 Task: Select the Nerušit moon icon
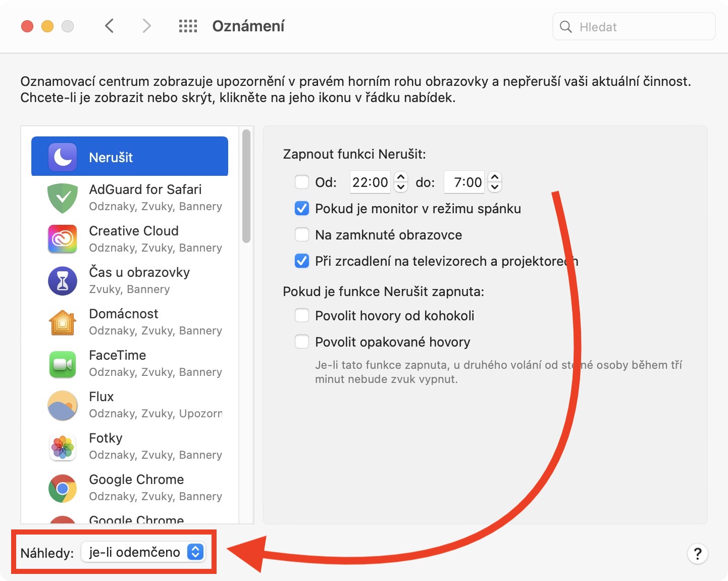pyautogui.click(x=63, y=157)
